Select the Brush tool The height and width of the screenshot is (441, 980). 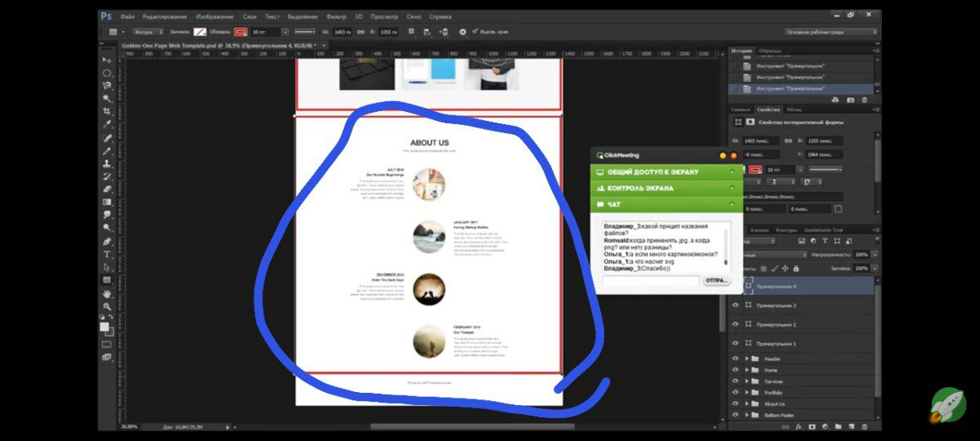click(x=106, y=151)
